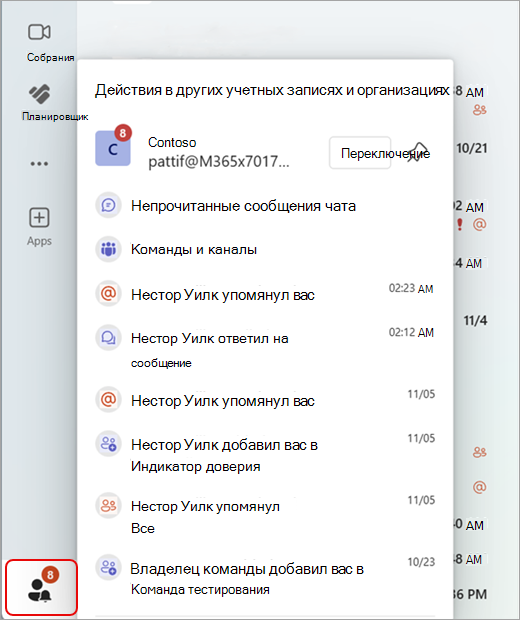Click the 10/21 date in the background list

471,148
